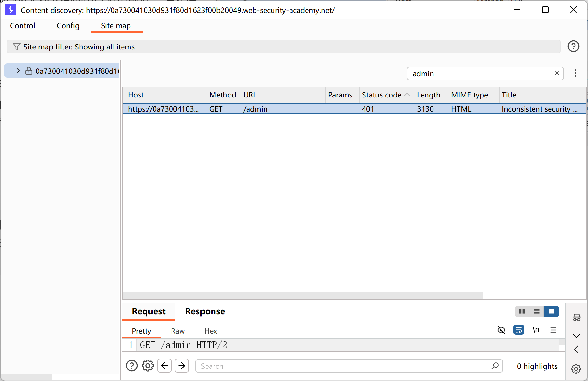Select side-by-side request/response layout

pos(522,311)
